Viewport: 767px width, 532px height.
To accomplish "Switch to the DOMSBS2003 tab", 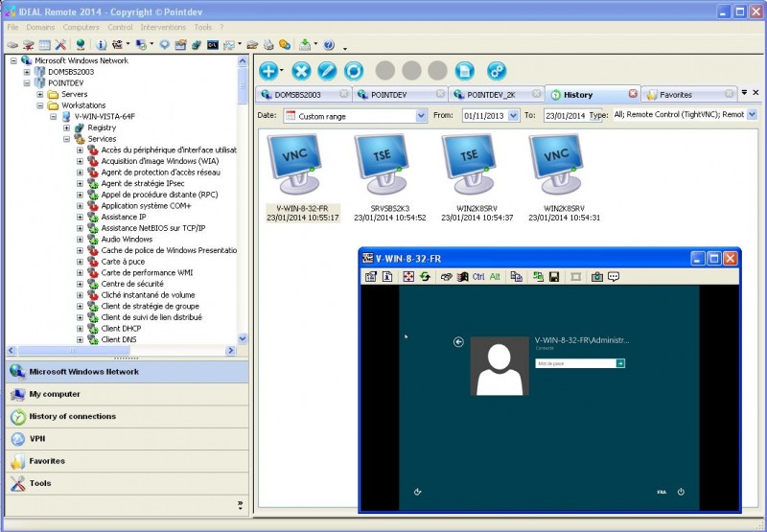I will pyautogui.click(x=303, y=95).
